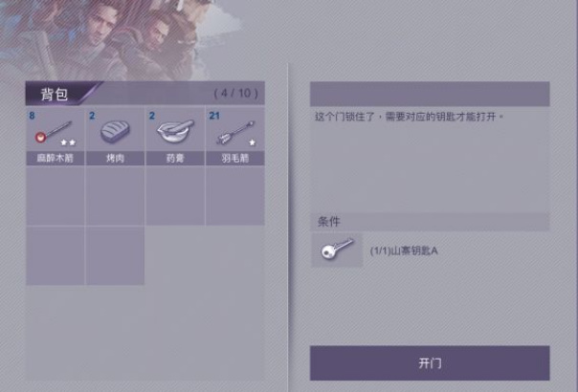
Task: Click the 羽毛箭 item name label
Action: (x=235, y=159)
